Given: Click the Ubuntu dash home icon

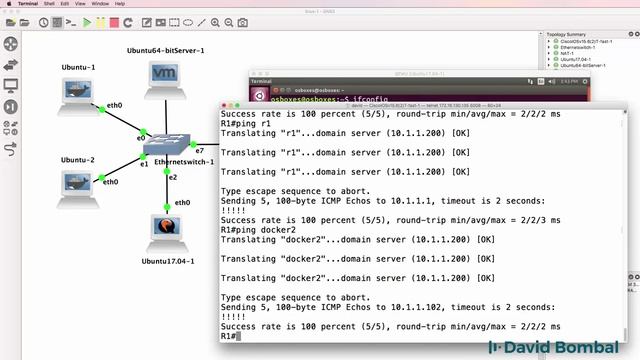Looking at the screenshot, I should (x=259, y=96).
